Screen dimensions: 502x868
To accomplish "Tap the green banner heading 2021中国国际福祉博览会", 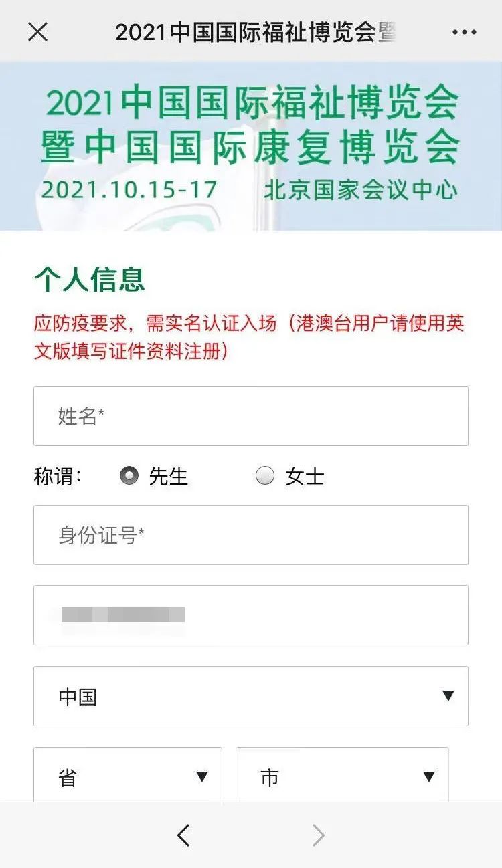I will click(252, 102).
